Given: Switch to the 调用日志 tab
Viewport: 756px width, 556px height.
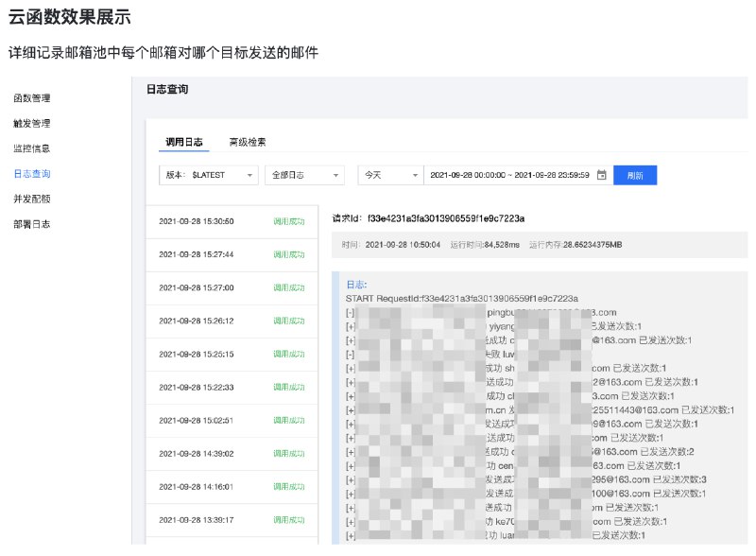Looking at the screenshot, I should coord(183,142).
